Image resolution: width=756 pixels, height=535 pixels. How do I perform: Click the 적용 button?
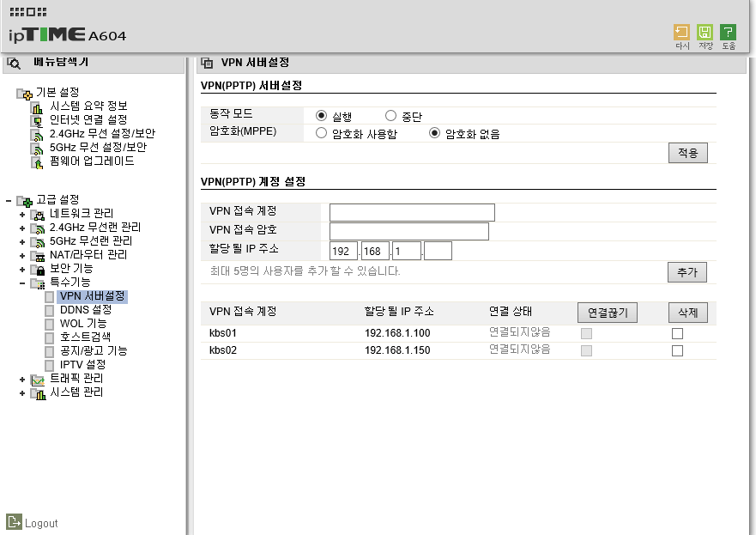[688, 153]
